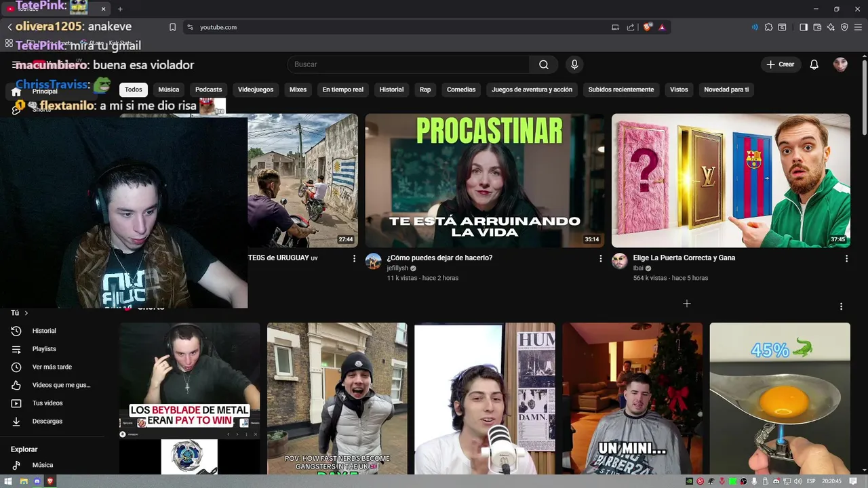Open the PROCASTINAR video thumbnail

[485, 180]
